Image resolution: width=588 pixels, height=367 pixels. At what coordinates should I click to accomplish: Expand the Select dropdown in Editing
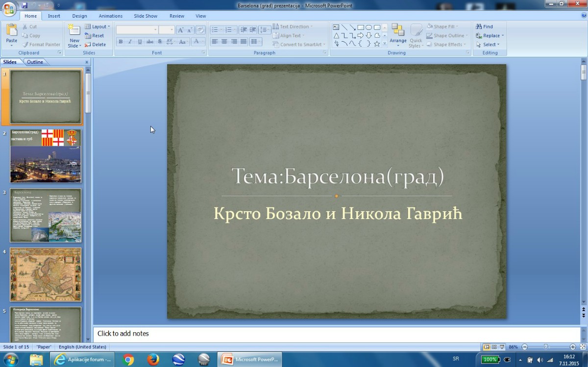tap(489, 45)
